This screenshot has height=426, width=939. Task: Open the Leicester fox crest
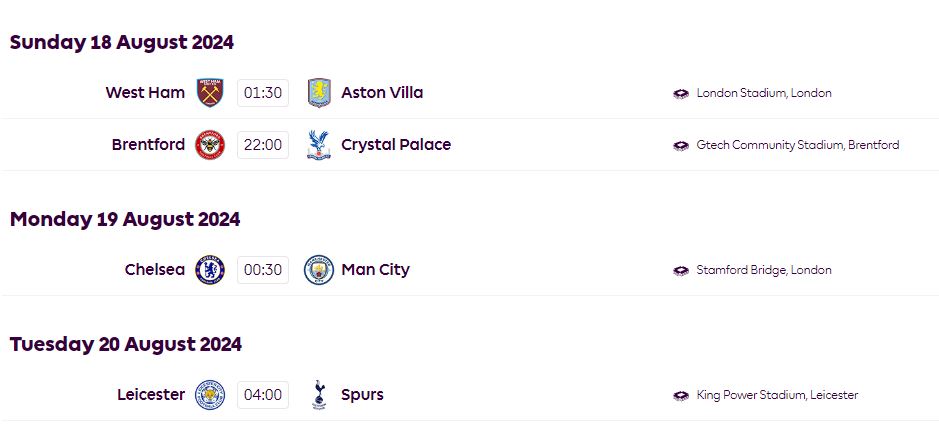(x=210, y=395)
